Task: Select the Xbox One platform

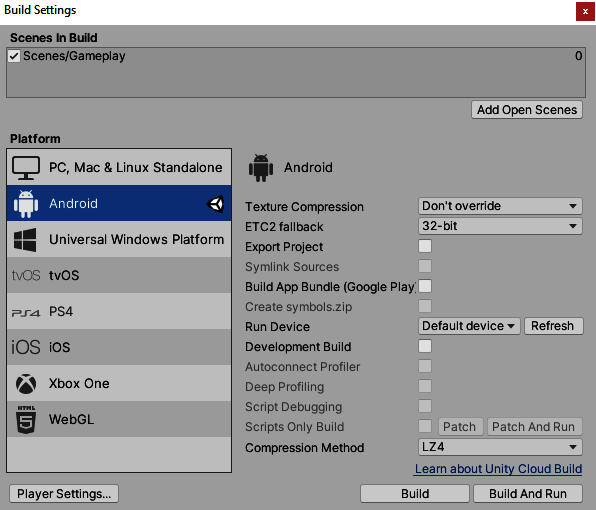Action: (119, 383)
